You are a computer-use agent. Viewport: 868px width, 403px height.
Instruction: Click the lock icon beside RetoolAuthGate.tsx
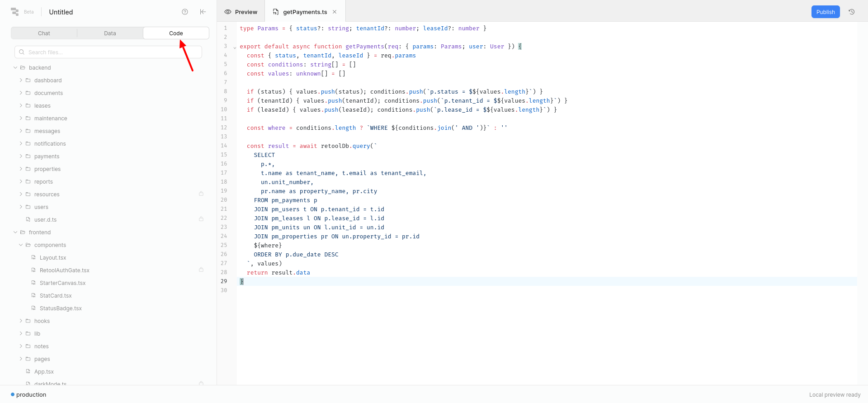pos(201,270)
